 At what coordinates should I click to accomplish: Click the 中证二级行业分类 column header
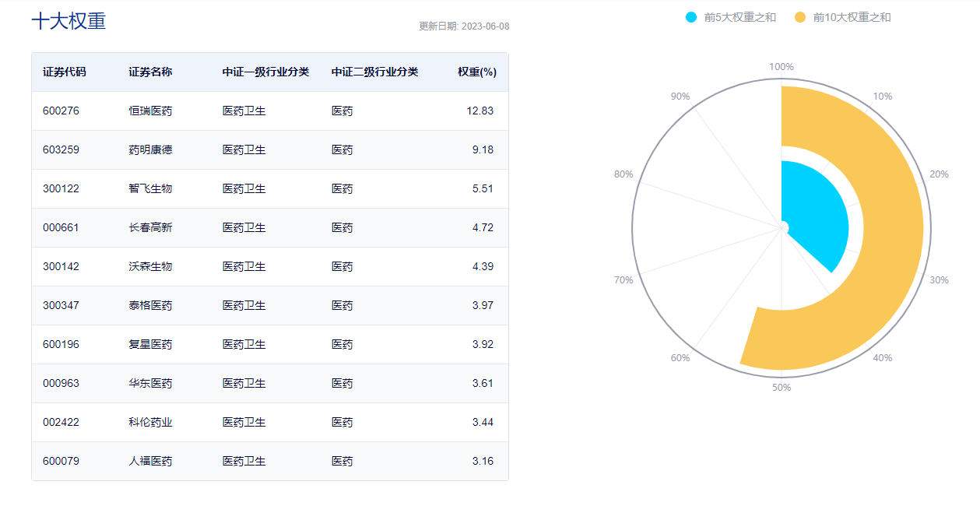coord(374,72)
